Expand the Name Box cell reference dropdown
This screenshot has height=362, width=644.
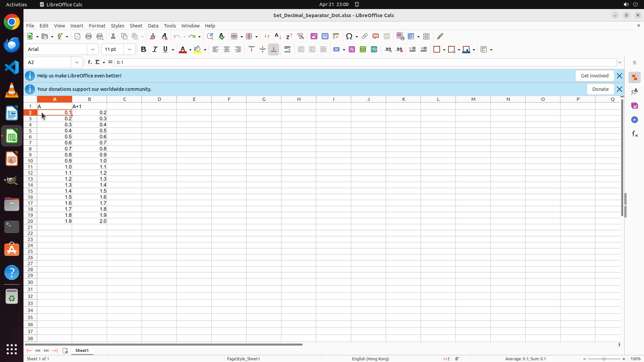click(77, 62)
